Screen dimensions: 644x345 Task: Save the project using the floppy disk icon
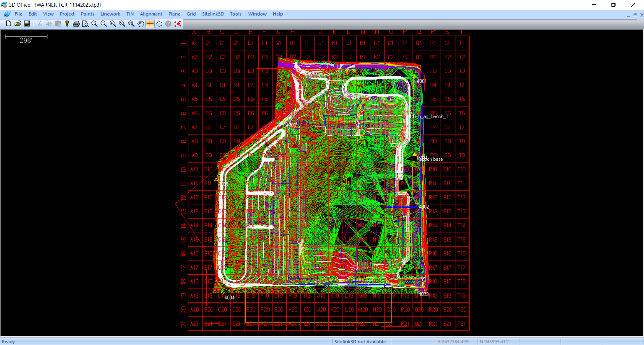(27, 23)
